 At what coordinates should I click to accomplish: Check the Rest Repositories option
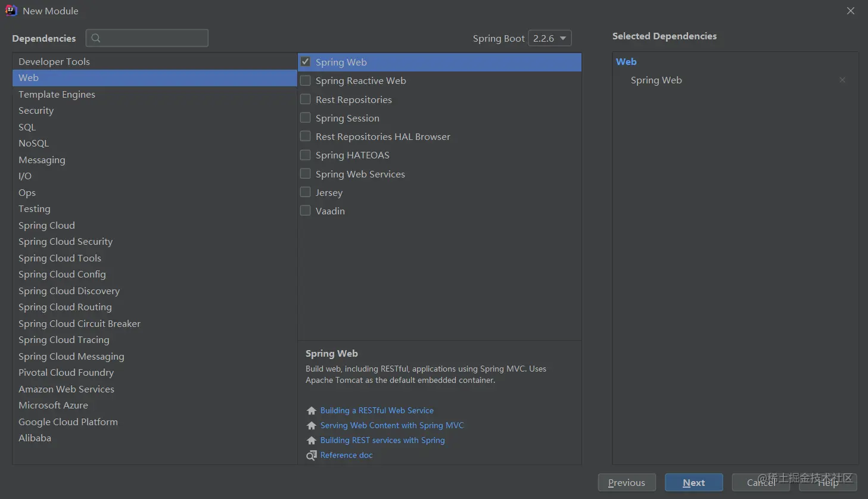tap(306, 99)
